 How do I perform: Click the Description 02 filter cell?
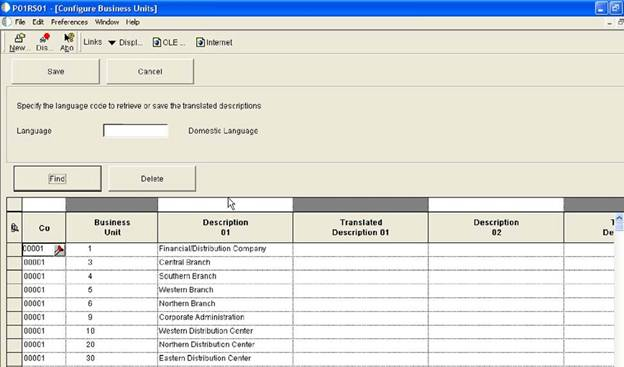pyautogui.click(x=496, y=204)
